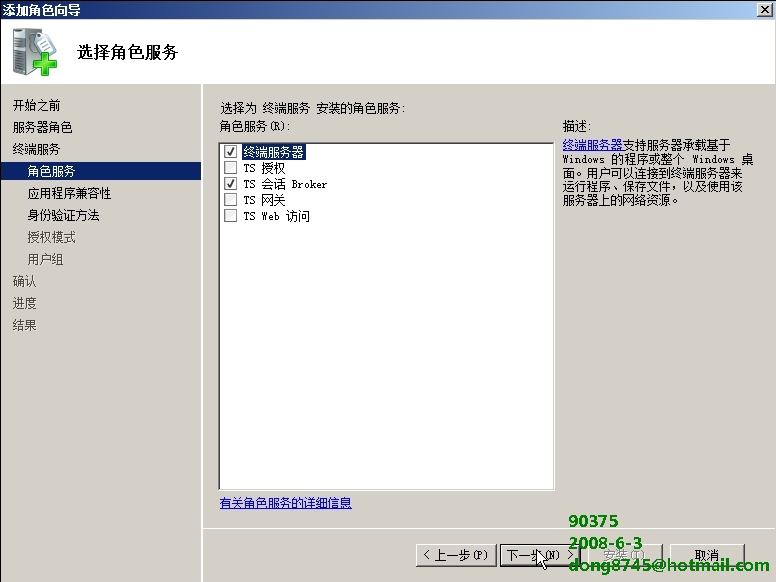Click the disabled 安装(I) install button
Viewport: 776px width, 582px height.
point(625,555)
